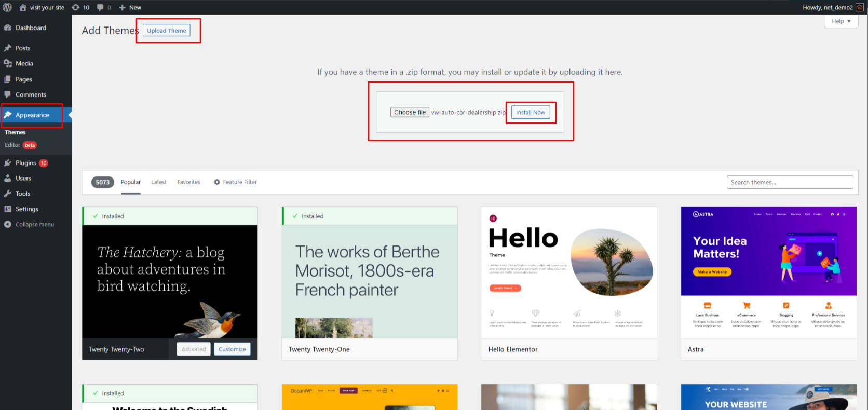Expand the Help dropdown
This screenshot has height=410, width=868.
coord(840,21)
